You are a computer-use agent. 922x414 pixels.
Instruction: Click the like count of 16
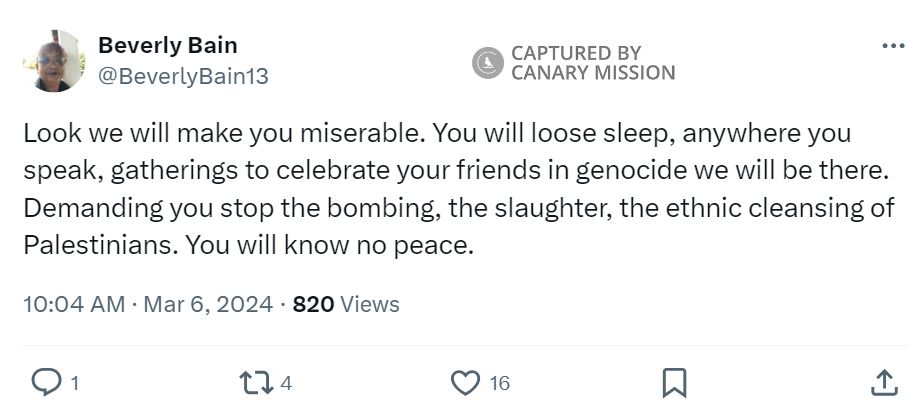(499, 382)
